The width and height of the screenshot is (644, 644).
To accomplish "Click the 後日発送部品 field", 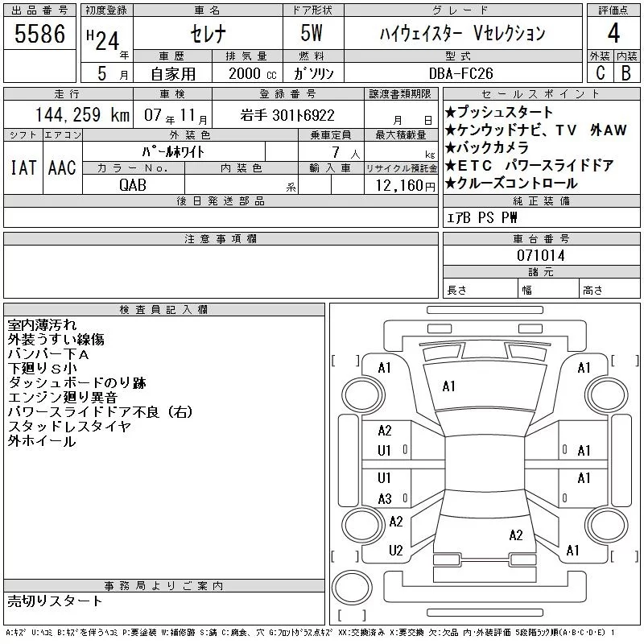I will coord(221,217).
